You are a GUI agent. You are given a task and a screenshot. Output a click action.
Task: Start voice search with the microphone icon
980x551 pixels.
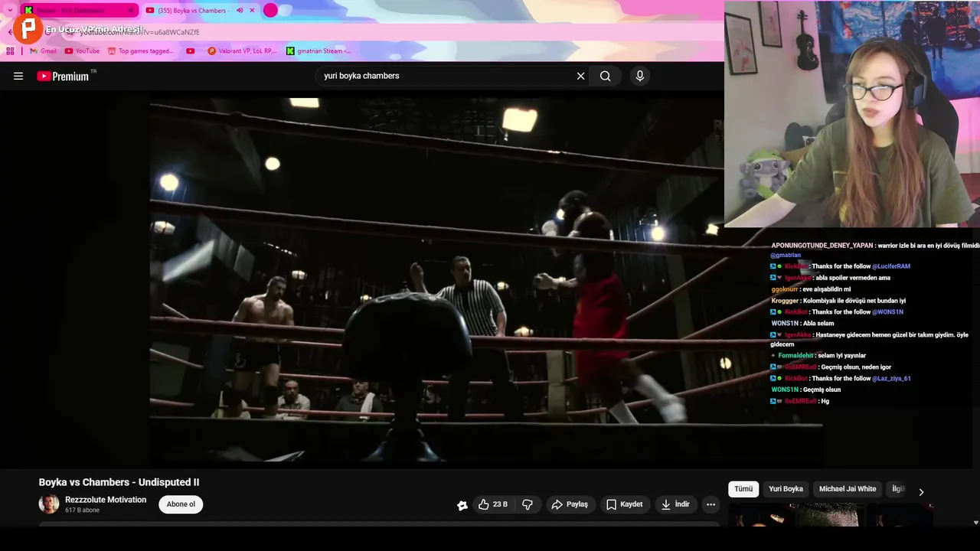click(640, 76)
